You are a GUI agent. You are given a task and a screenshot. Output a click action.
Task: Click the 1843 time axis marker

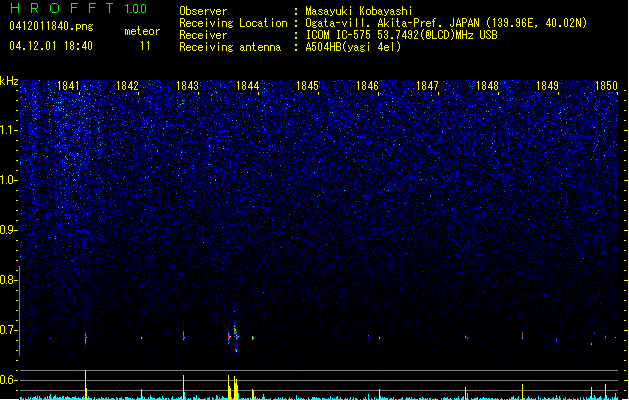click(187, 86)
